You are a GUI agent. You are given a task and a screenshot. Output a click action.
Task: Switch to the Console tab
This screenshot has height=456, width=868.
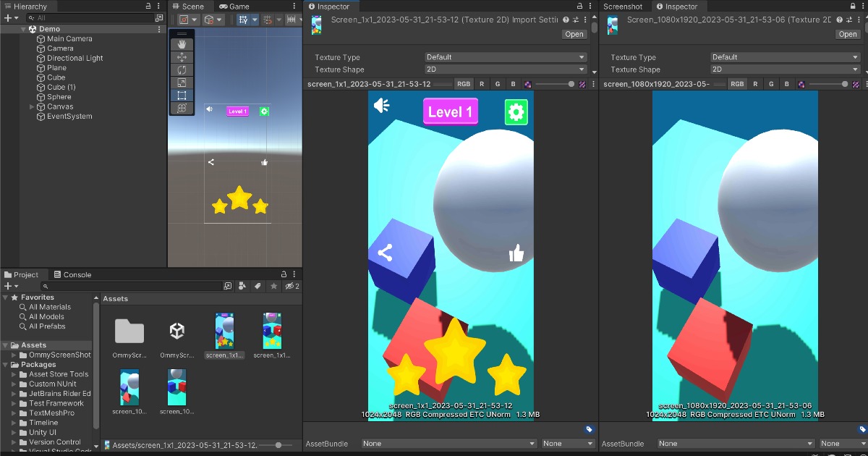[x=75, y=274]
